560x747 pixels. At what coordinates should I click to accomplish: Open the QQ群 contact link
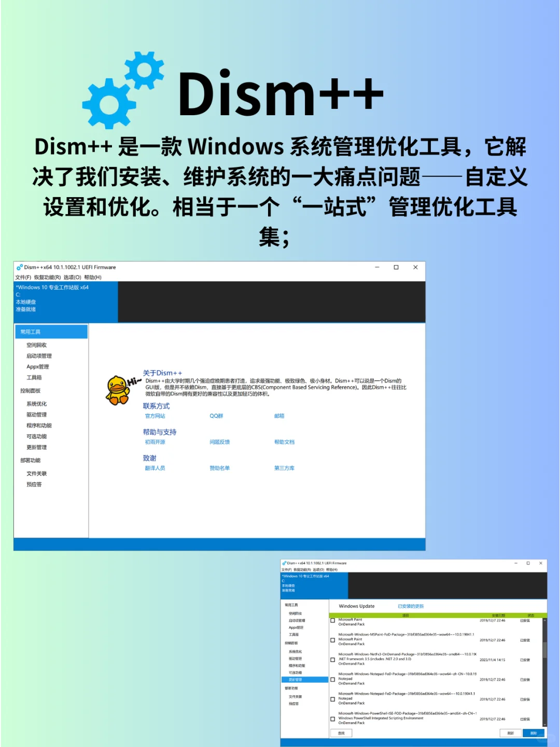(216, 416)
